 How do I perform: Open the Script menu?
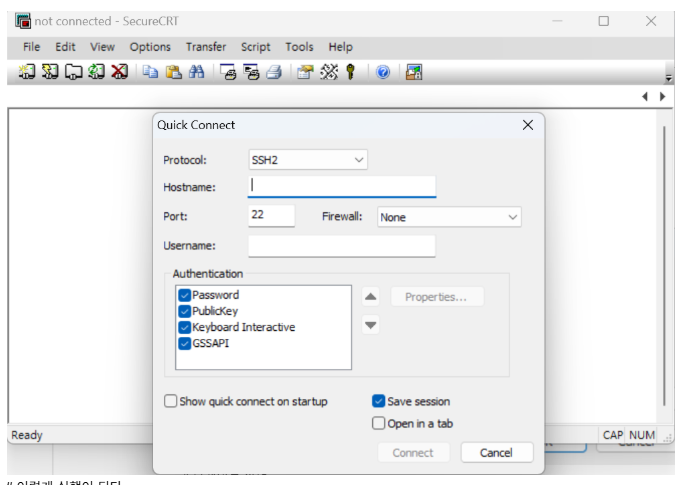[x=255, y=47]
